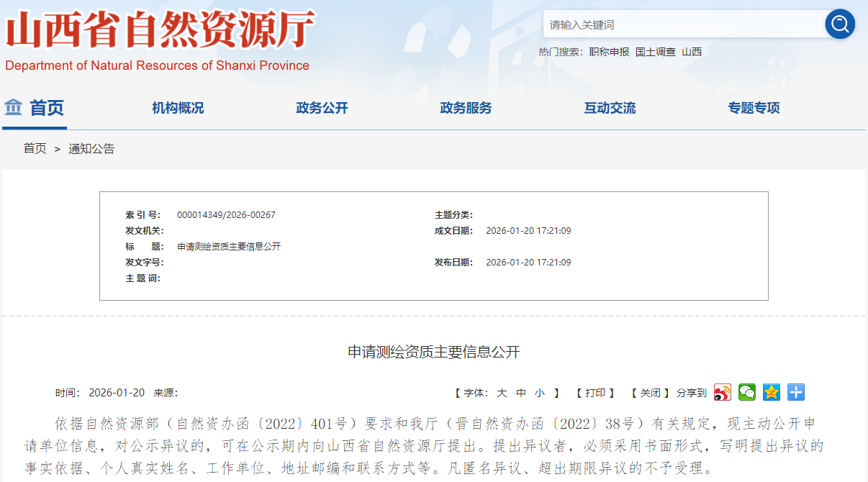
Task: Switch article text to large font 大
Action: pos(502,393)
